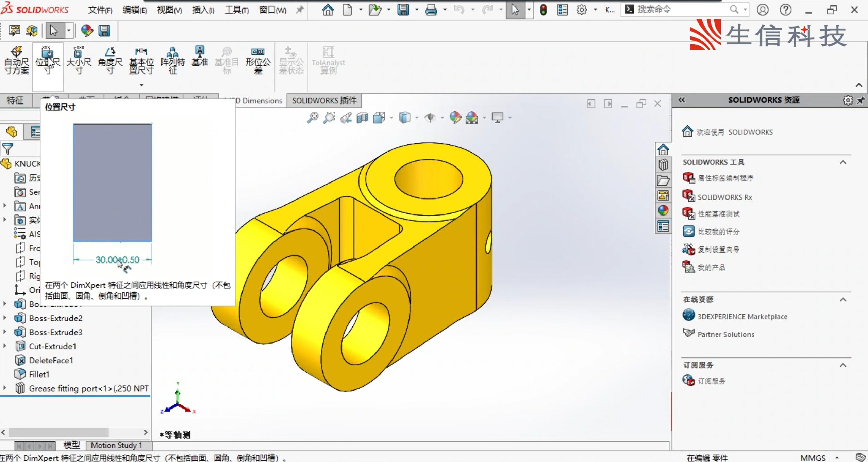This screenshot has width=868, height=462.
Task: Click the Auto Dimension Scheme (自动尺寸方案) tool
Action: pyautogui.click(x=16, y=60)
